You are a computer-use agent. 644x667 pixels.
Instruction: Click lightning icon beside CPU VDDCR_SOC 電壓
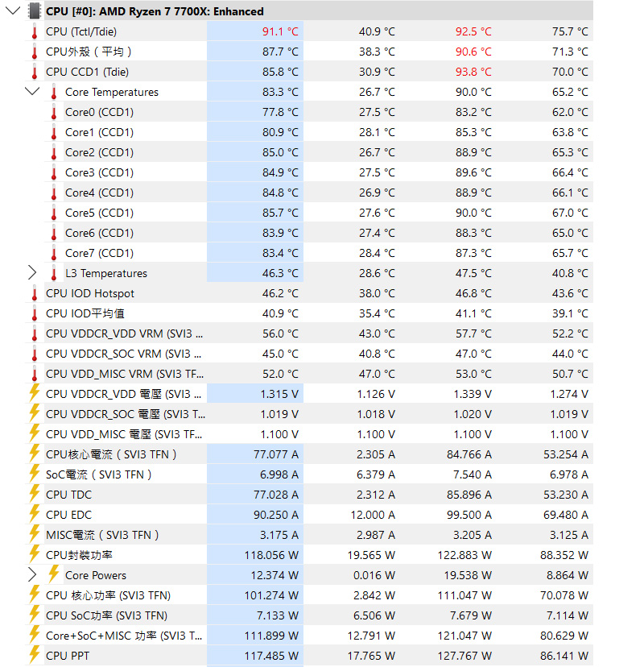[x=35, y=413]
